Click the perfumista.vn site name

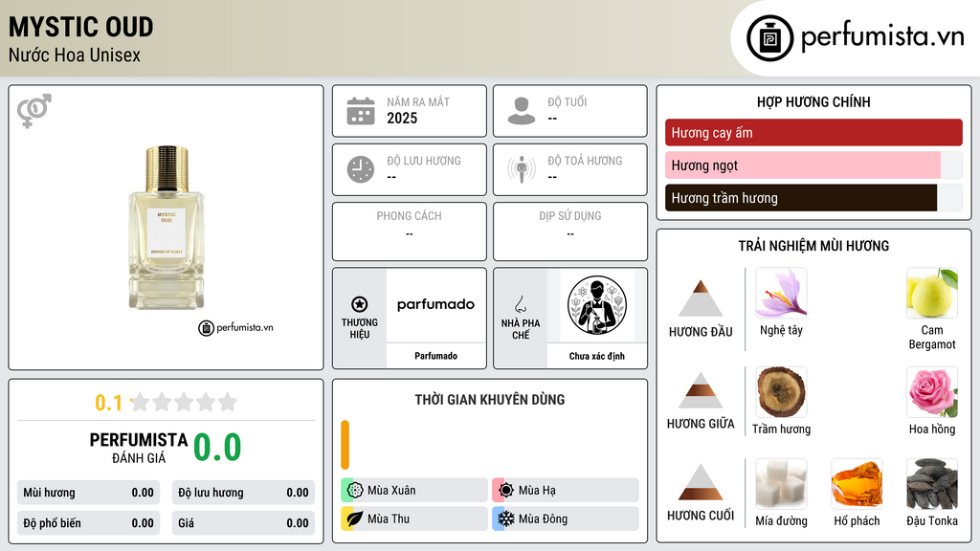(882, 37)
